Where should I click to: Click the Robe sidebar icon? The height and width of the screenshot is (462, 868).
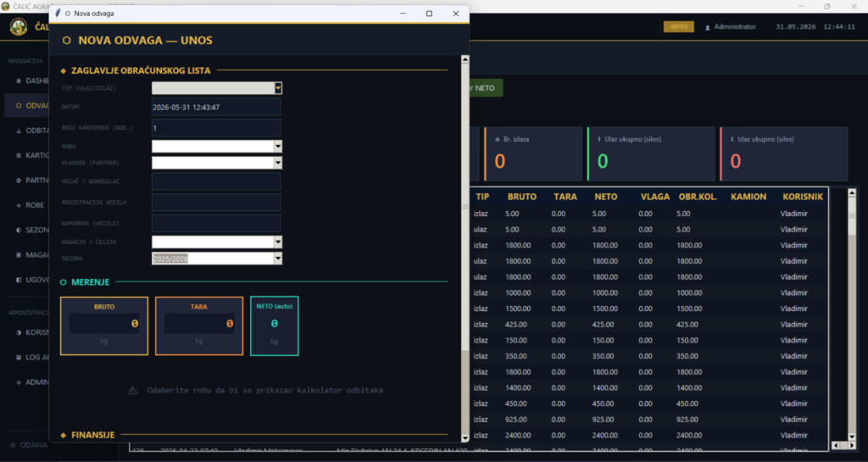click(19, 205)
